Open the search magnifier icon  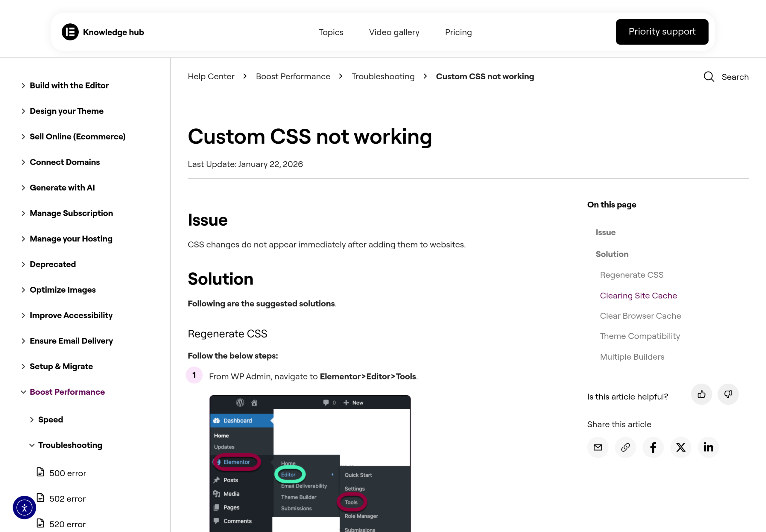[709, 77]
